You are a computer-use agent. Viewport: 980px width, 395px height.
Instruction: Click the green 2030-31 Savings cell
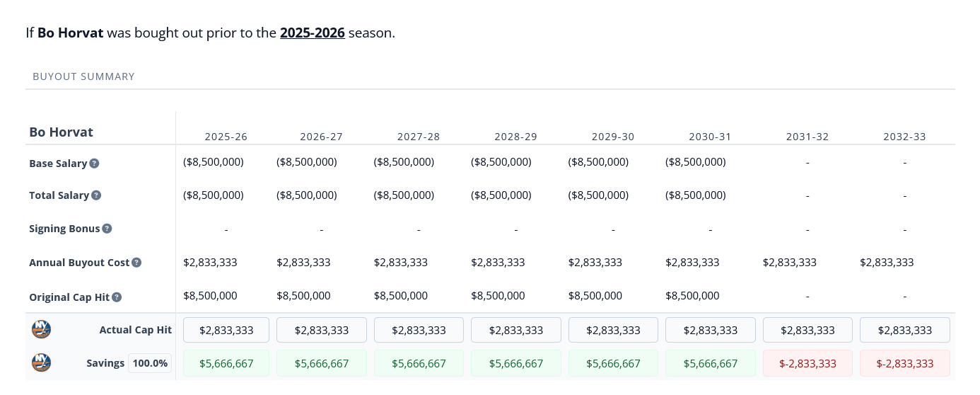(710, 363)
